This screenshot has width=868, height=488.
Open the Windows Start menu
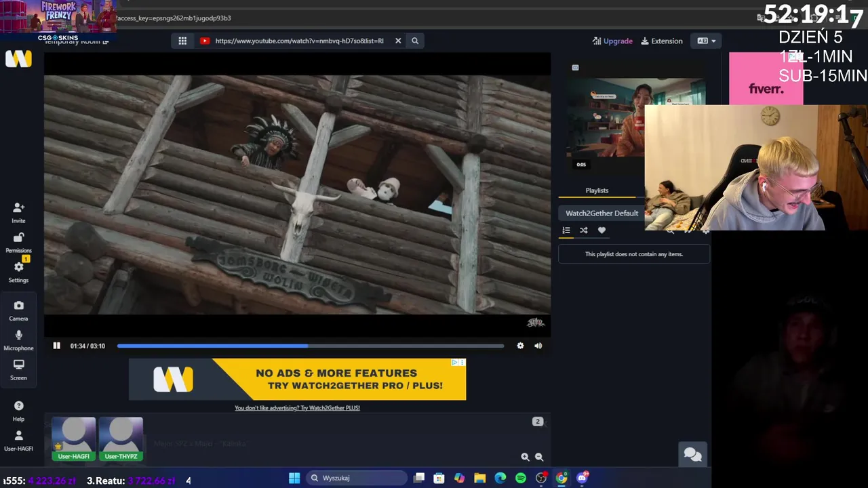pyautogui.click(x=294, y=478)
